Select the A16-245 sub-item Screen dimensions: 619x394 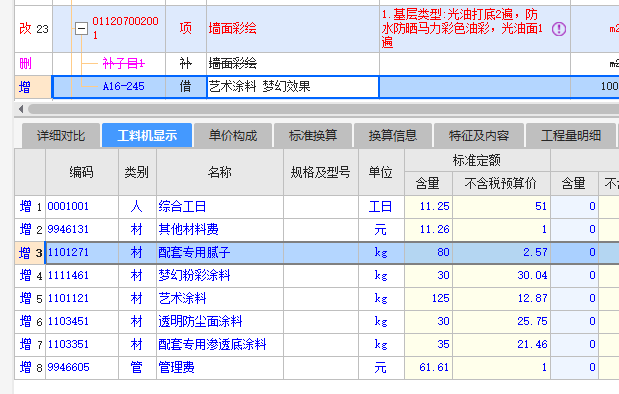[x=124, y=86]
